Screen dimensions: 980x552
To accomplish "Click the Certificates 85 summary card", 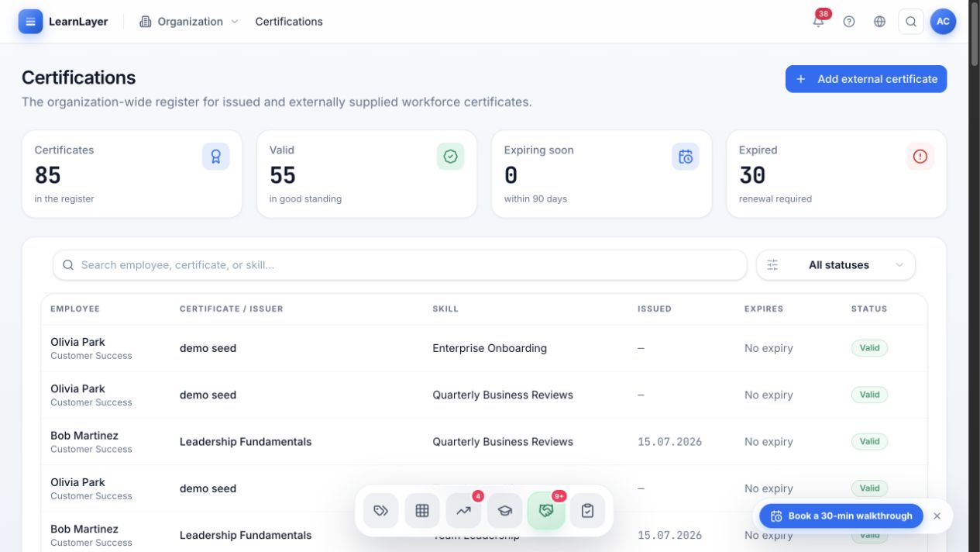I will (x=132, y=174).
